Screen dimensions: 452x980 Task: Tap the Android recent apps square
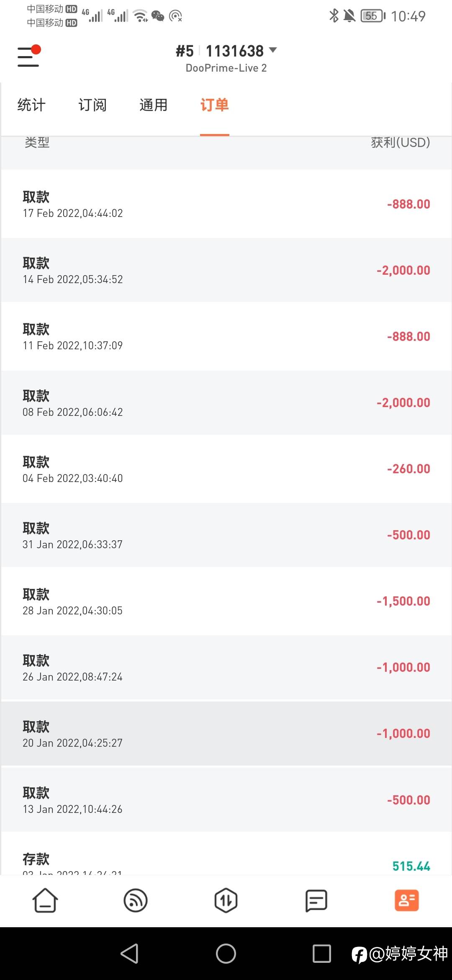point(322,954)
